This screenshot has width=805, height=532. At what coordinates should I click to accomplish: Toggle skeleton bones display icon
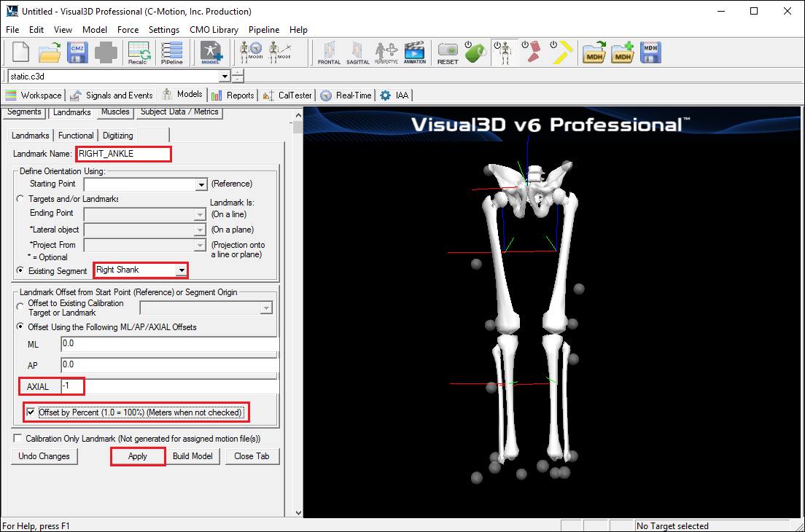(504, 52)
